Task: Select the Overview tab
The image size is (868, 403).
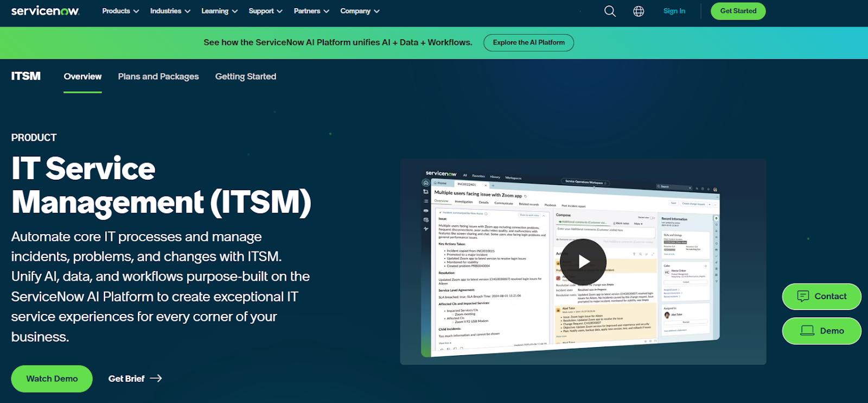Action: [x=82, y=77]
